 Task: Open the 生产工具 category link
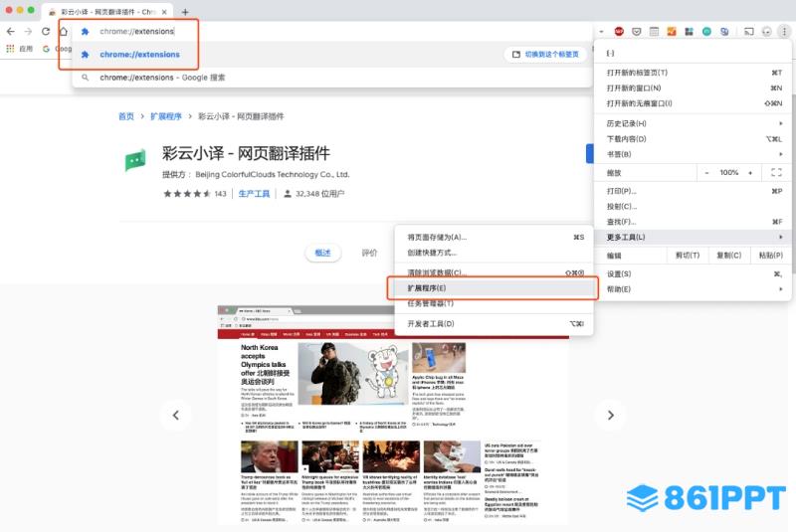click(x=254, y=194)
